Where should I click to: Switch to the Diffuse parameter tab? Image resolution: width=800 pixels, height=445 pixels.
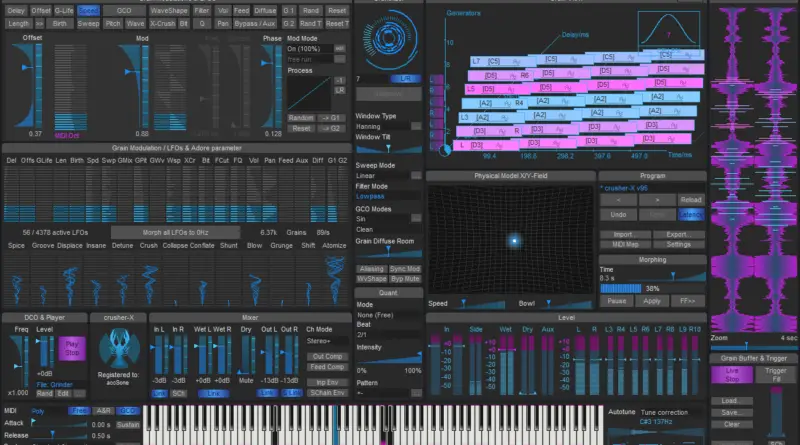pos(265,11)
